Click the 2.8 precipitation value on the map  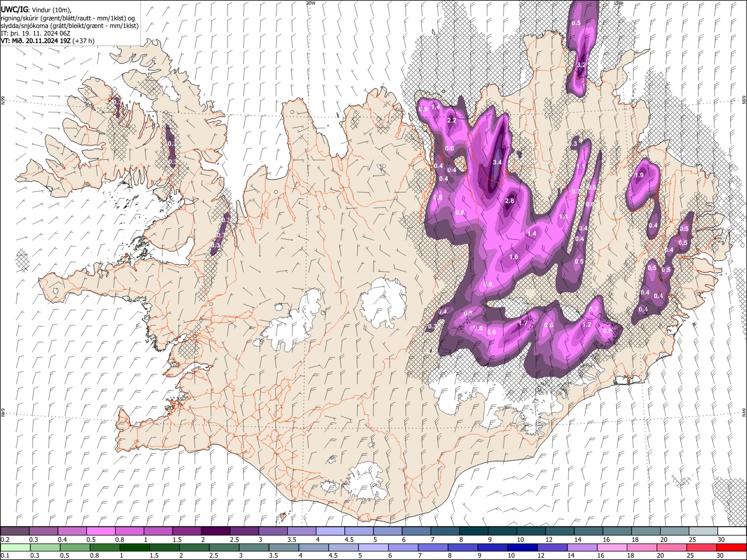(x=509, y=201)
